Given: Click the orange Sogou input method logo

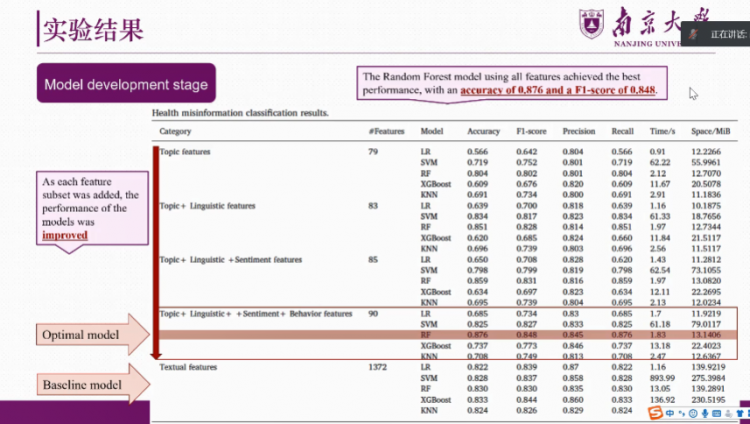Looking at the screenshot, I should [x=655, y=413].
